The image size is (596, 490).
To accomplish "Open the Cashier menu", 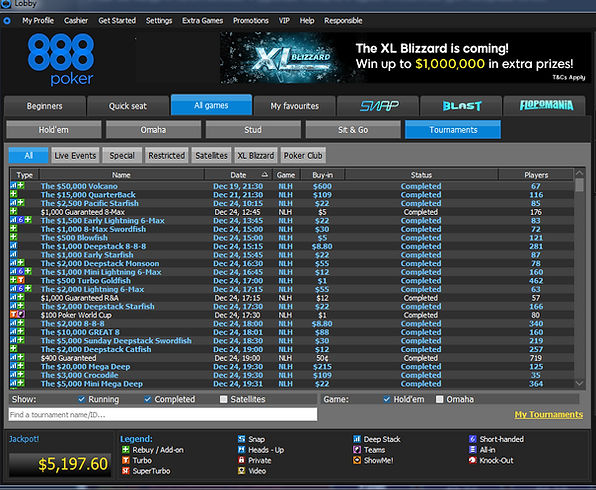I will point(76,21).
